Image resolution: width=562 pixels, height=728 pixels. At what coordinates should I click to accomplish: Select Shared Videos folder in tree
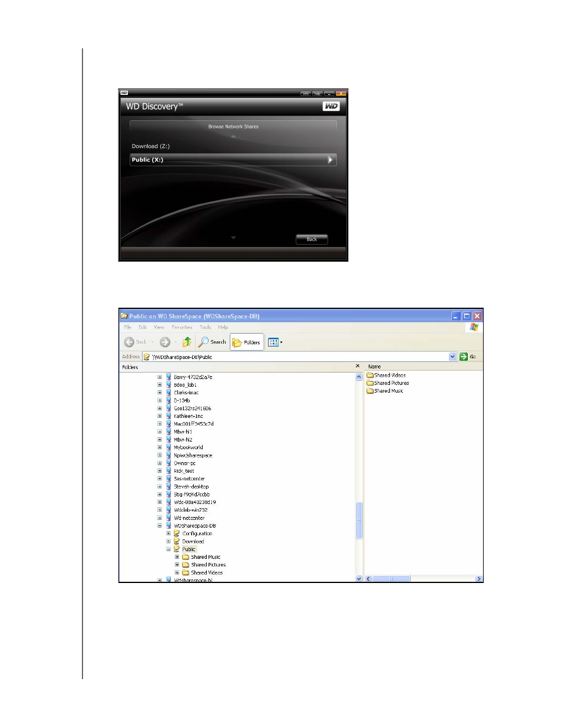click(x=207, y=573)
